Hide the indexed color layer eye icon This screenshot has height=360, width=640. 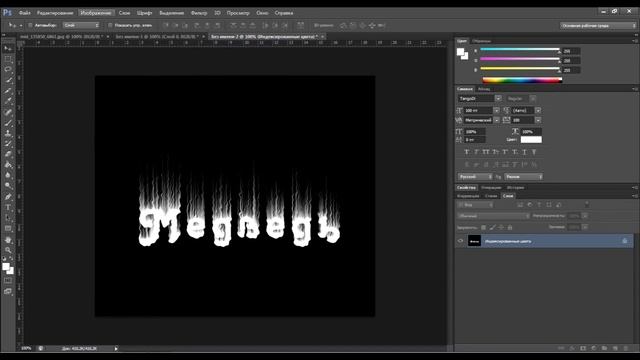click(x=460, y=241)
